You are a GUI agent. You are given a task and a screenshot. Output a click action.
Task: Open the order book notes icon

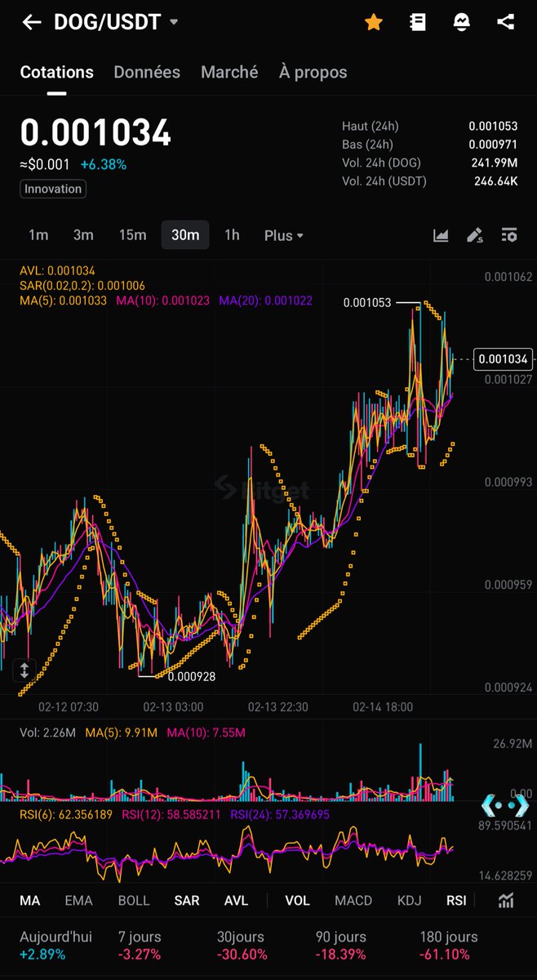pos(418,22)
